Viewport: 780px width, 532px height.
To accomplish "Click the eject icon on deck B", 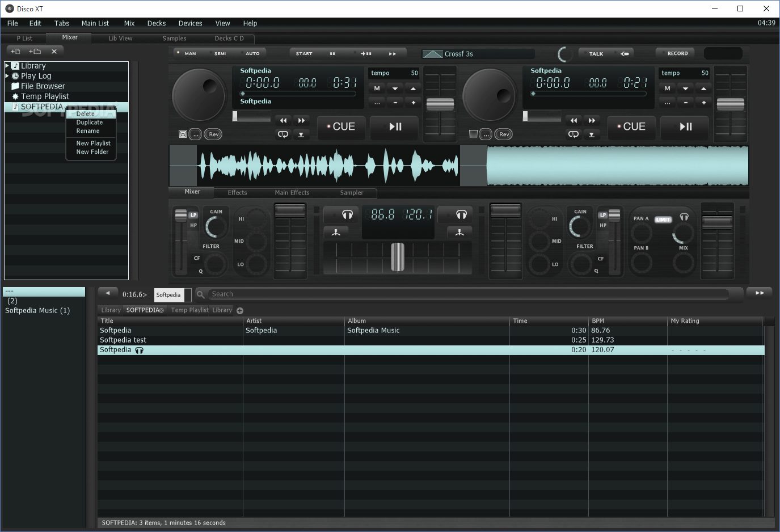I will (x=592, y=134).
